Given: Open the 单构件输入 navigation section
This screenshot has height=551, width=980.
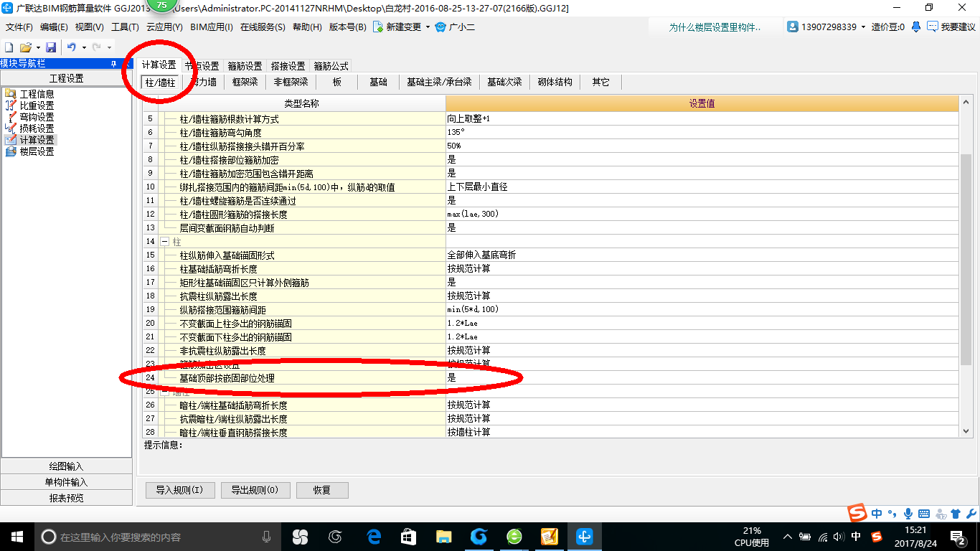Looking at the screenshot, I should [66, 482].
